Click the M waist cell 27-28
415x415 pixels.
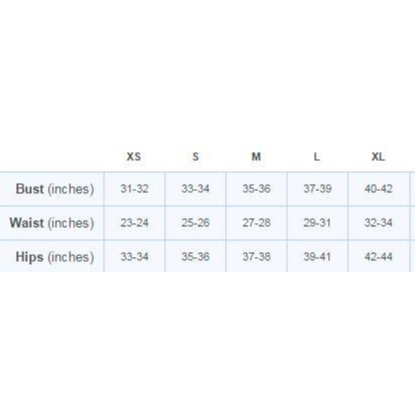[x=256, y=223]
